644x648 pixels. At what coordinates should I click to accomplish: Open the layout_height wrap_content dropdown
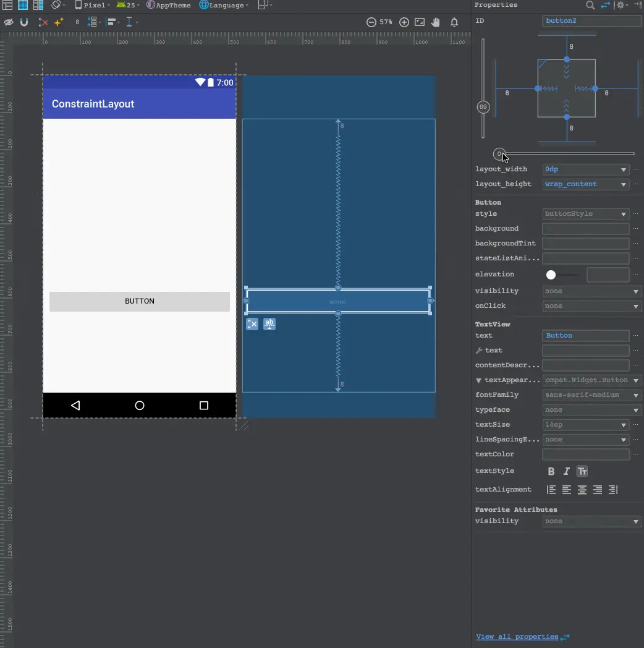[623, 184]
